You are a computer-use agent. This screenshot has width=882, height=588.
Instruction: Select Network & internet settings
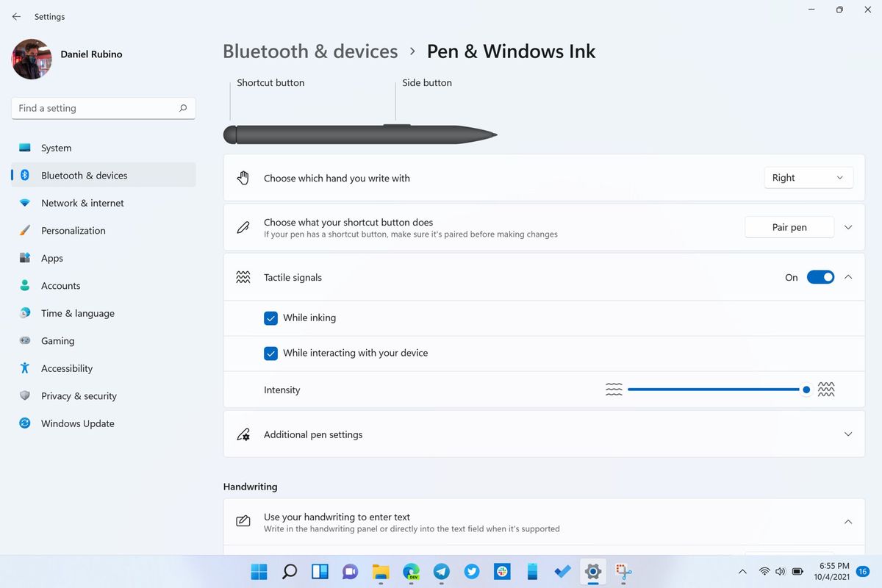(x=81, y=203)
